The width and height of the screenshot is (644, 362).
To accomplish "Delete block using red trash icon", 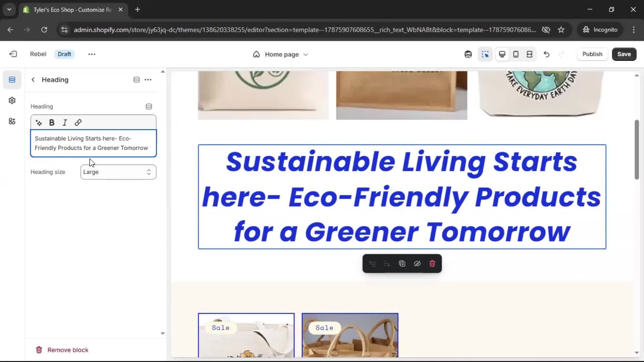I will click(432, 264).
